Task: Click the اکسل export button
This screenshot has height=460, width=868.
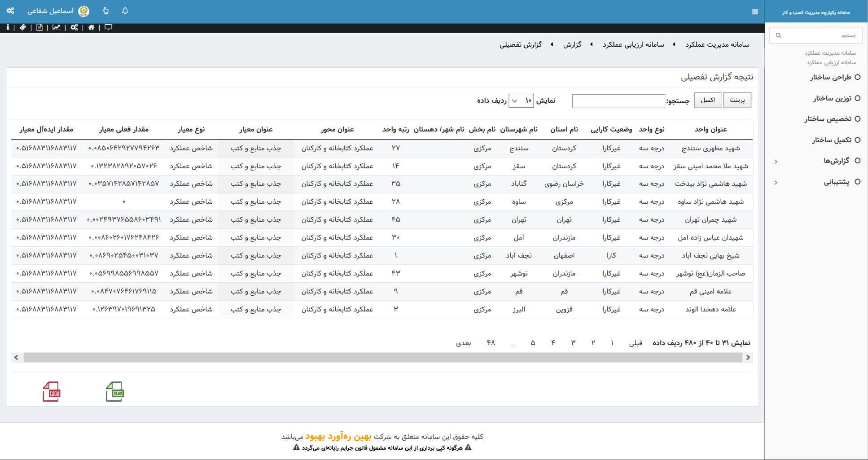Action: point(708,100)
